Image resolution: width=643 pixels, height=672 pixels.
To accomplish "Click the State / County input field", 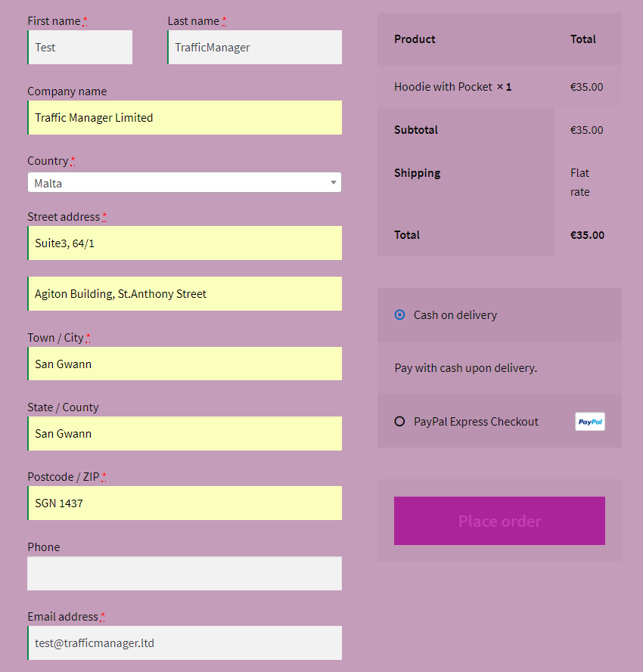I will [185, 433].
